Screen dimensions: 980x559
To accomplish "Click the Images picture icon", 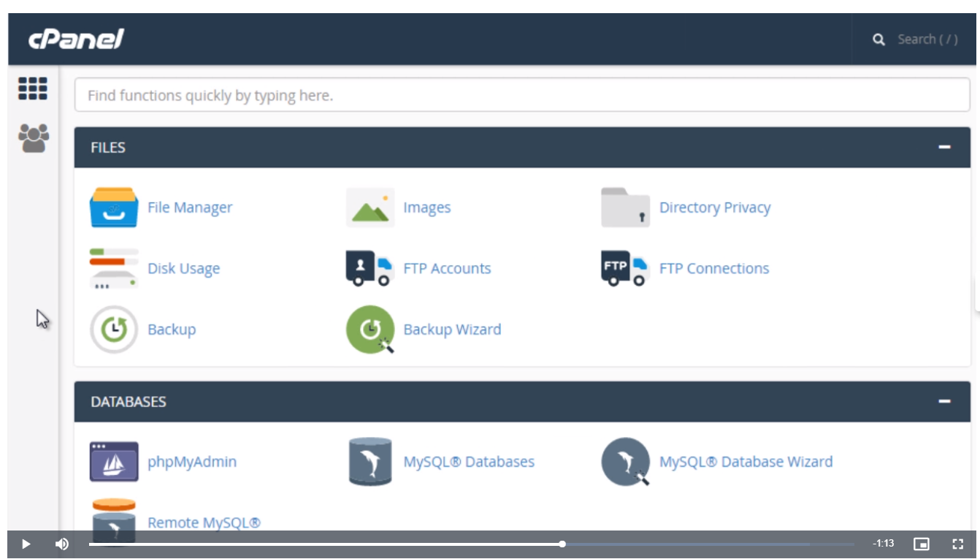I will point(370,208).
